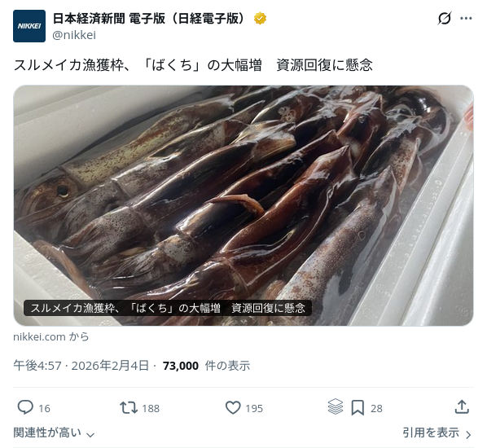Open the NIKKEI profile avatar
Image resolution: width=487 pixels, height=448 pixels.
click(x=29, y=26)
